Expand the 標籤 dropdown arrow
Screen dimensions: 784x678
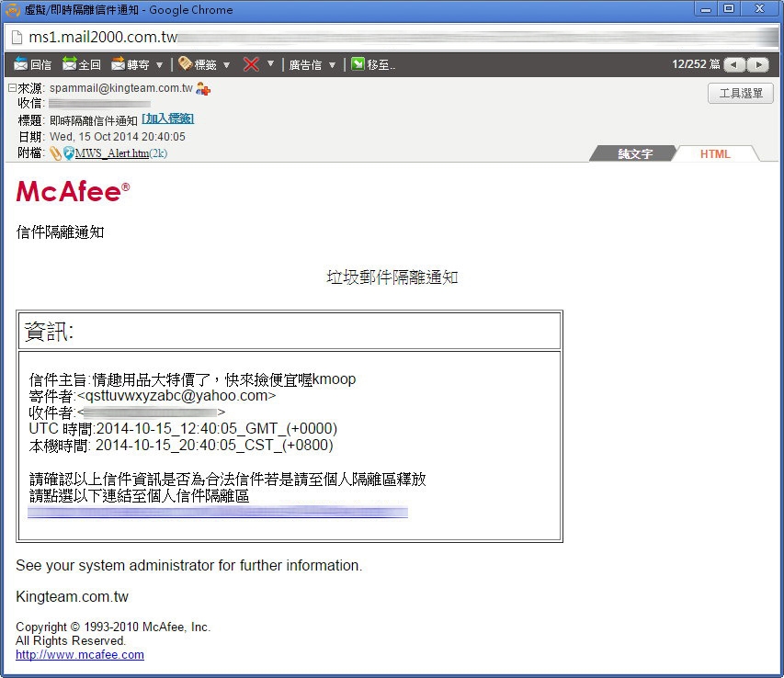pos(226,65)
